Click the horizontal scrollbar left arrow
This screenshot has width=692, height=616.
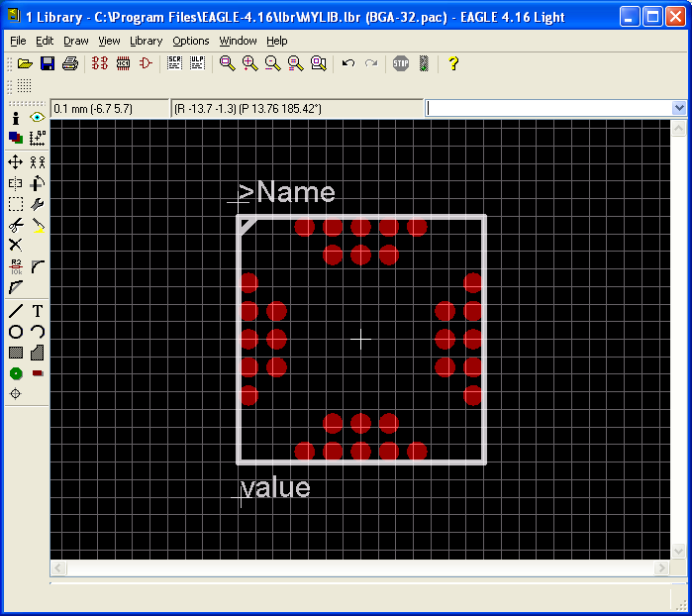click(58, 567)
